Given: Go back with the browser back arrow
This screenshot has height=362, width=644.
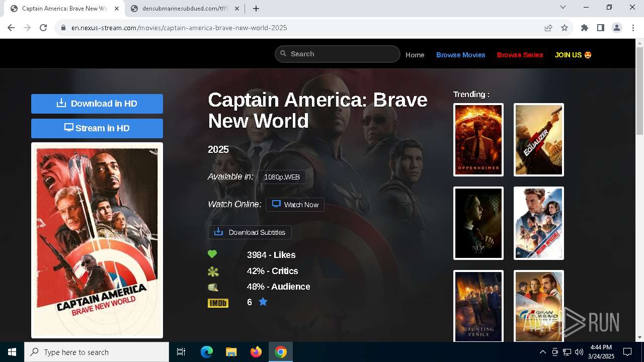Looking at the screenshot, I should (x=11, y=28).
